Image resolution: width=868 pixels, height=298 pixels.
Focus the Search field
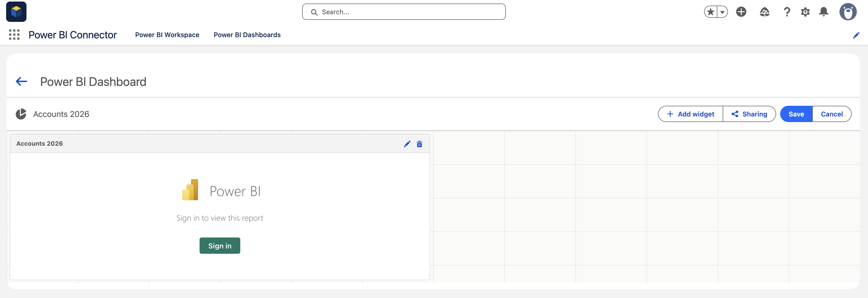pyautogui.click(x=404, y=12)
